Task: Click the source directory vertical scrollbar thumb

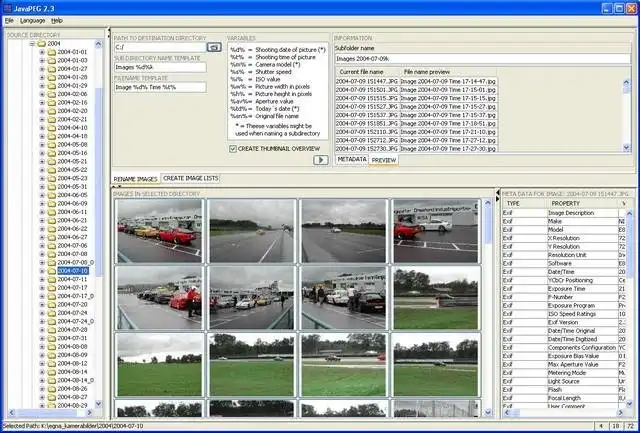Action: point(98,182)
